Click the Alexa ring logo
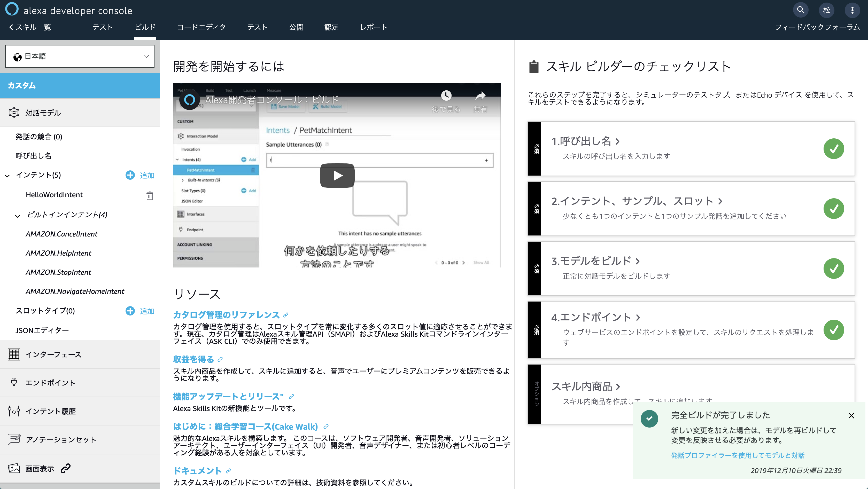This screenshot has width=868, height=489. point(12,9)
